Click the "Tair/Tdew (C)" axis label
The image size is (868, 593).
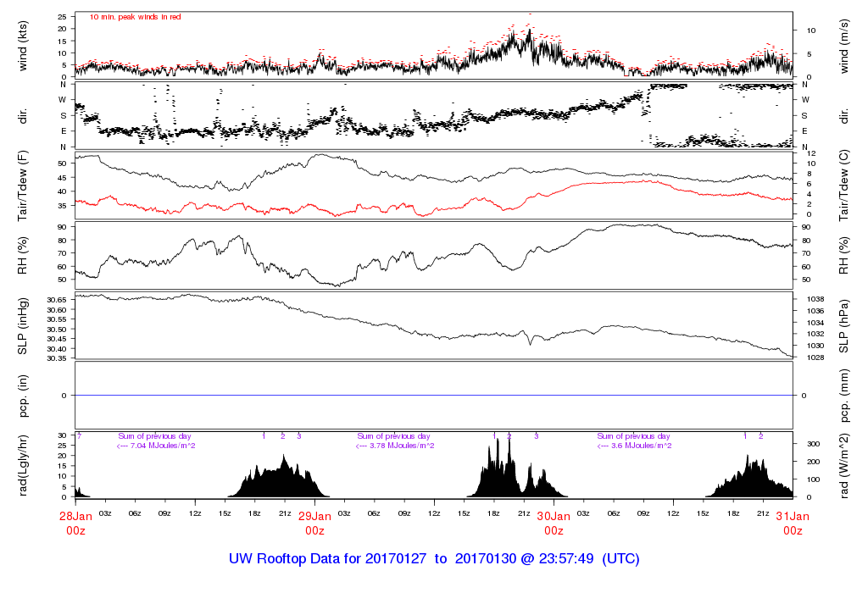(843, 186)
